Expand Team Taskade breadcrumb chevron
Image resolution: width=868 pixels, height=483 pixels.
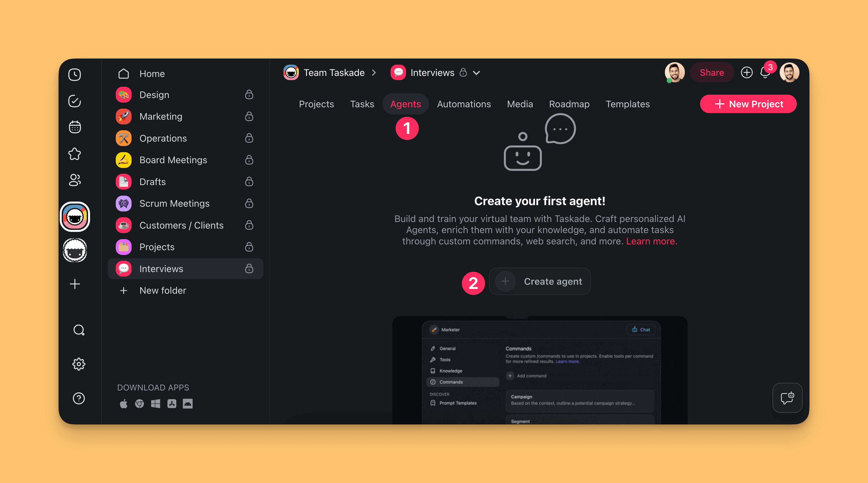tap(374, 73)
